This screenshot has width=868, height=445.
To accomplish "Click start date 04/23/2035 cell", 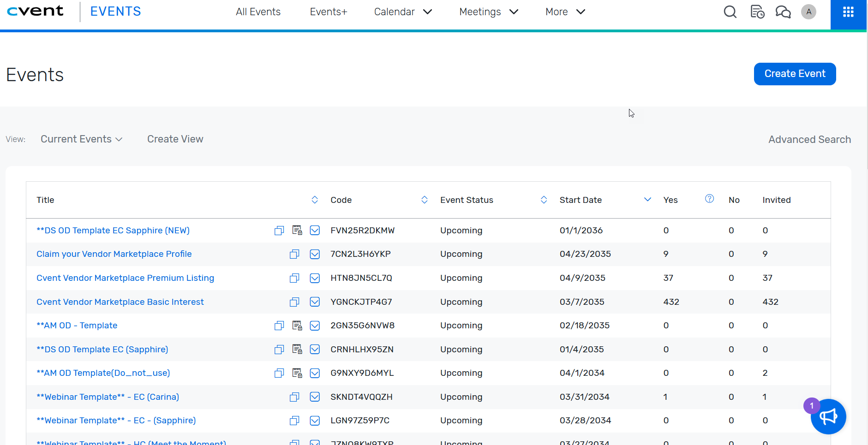I will [585, 254].
